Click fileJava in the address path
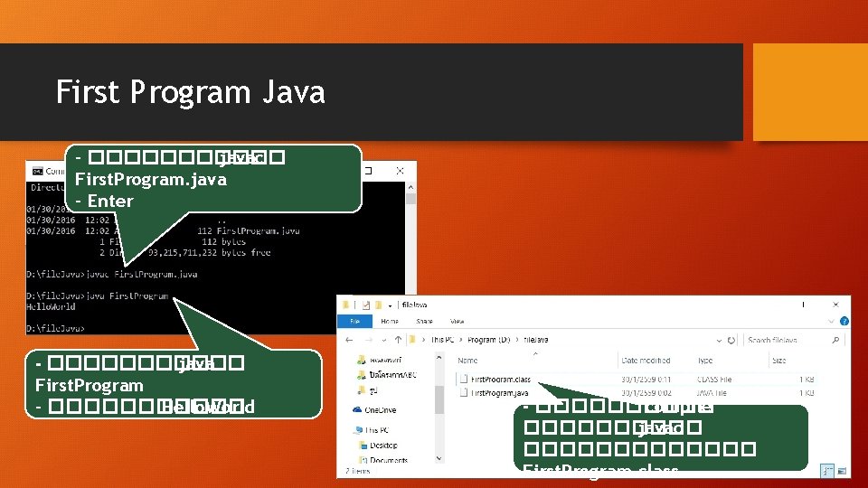 pos(536,340)
